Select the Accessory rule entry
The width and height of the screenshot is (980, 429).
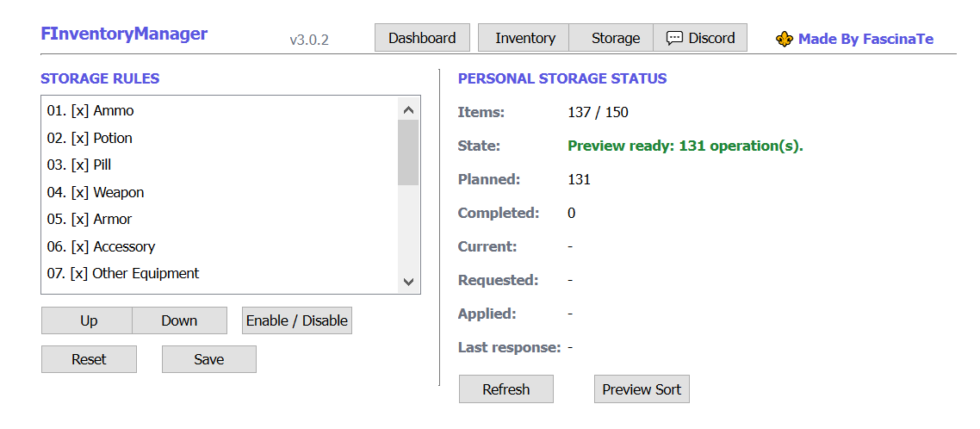[220, 247]
